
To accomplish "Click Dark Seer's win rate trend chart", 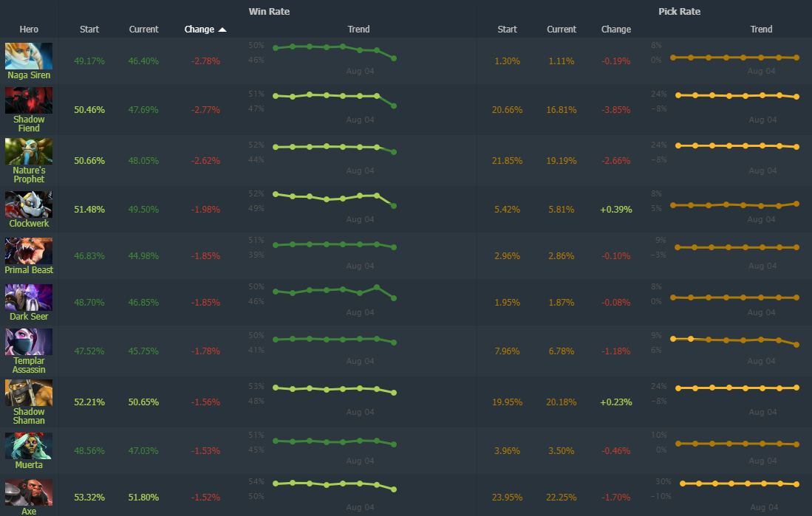I will pos(335,293).
